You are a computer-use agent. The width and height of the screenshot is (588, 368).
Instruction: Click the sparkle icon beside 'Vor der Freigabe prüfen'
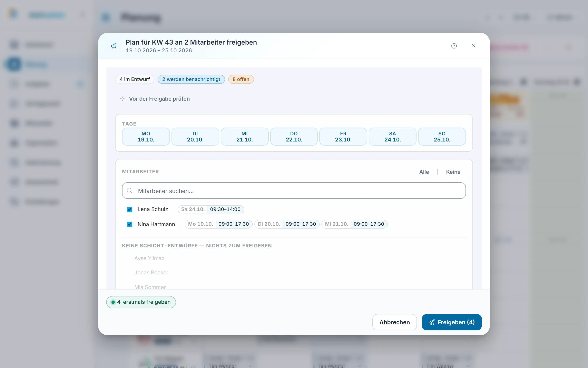(123, 99)
